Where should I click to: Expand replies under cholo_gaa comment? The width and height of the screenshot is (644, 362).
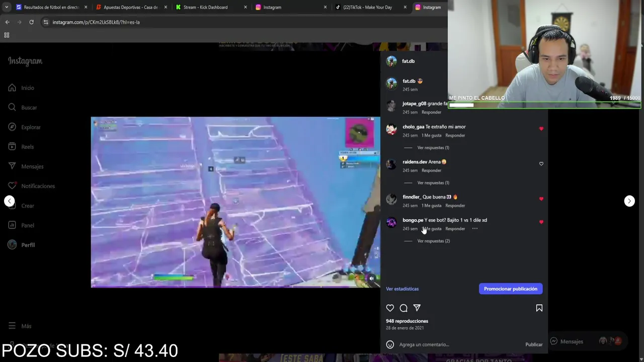tap(433, 148)
